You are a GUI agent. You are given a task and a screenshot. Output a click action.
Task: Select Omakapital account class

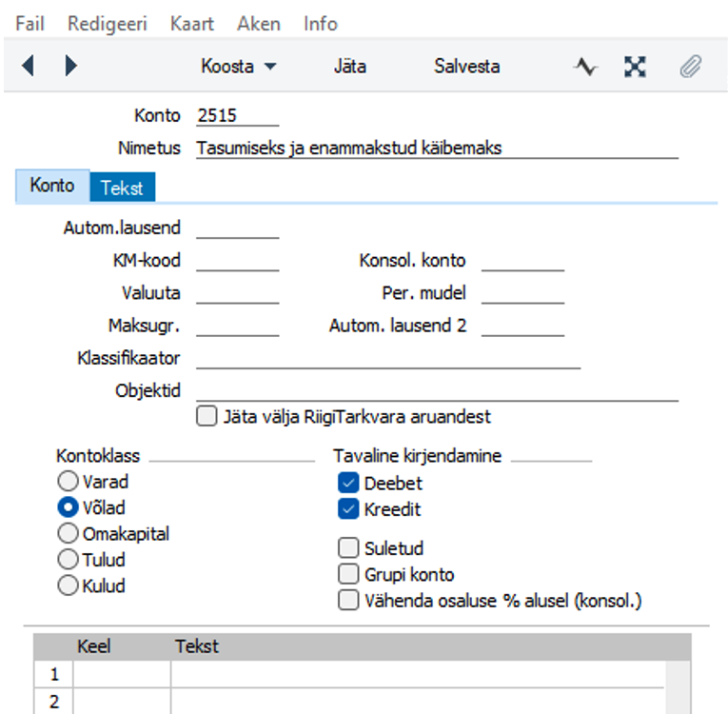click(68, 533)
